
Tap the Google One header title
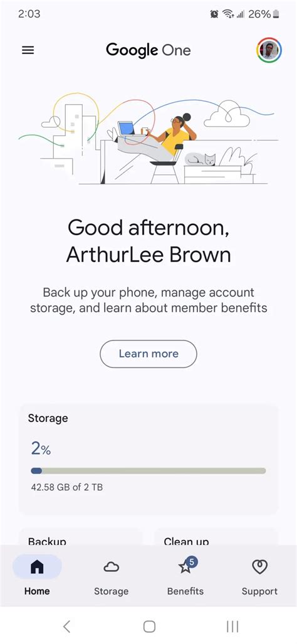tap(148, 50)
